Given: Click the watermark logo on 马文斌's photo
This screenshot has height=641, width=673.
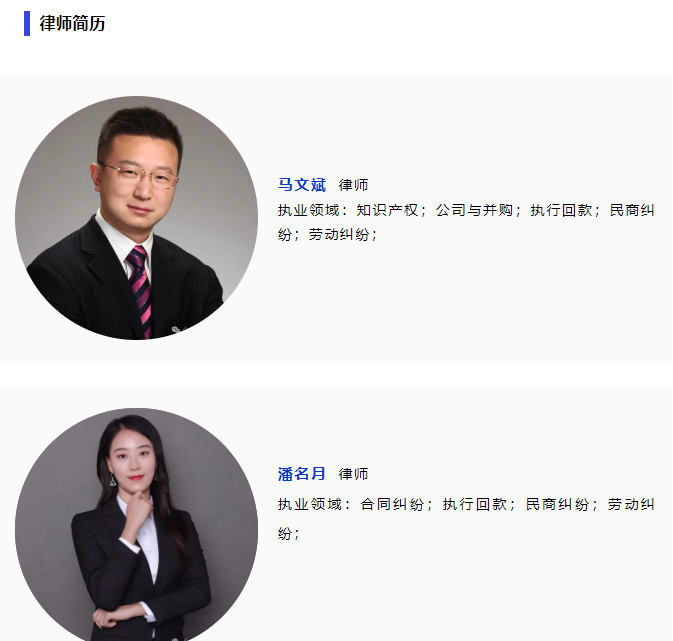Looking at the screenshot, I should click(176, 330).
